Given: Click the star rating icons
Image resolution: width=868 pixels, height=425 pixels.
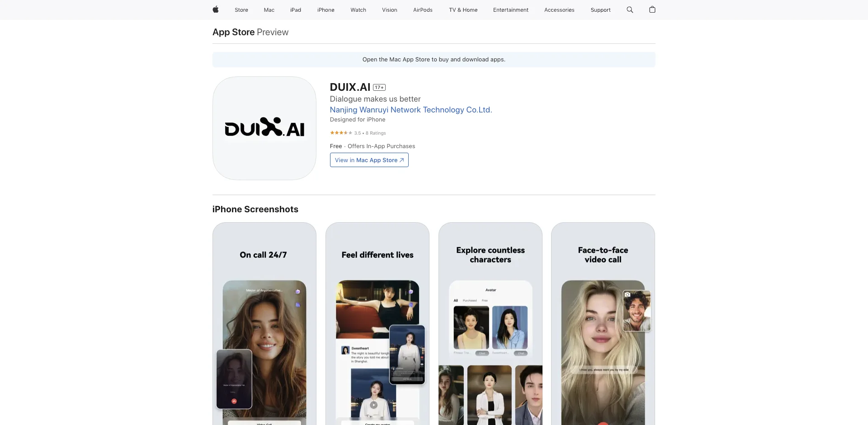Looking at the screenshot, I should (341, 133).
